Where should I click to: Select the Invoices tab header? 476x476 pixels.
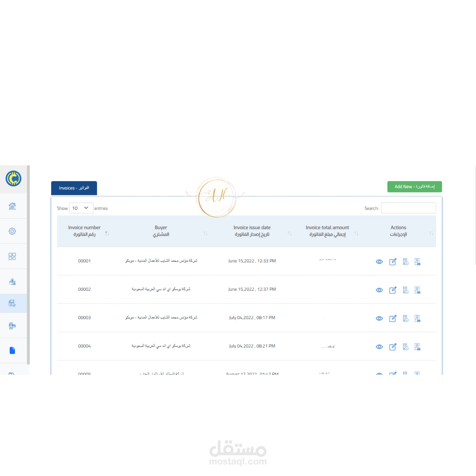[x=74, y=188]
